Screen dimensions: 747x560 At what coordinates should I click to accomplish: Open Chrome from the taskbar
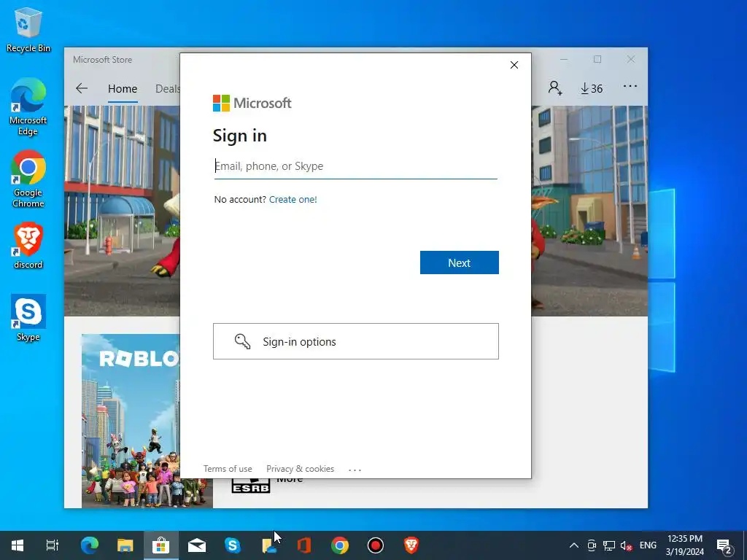(340, 545)
